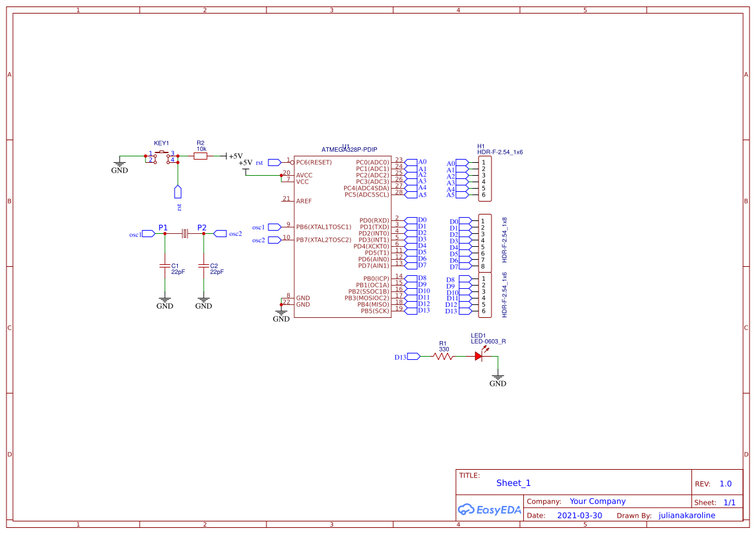Click the H1 HDR-F-2.54_1x6 header connector
This screenshot has height=535, width=756.
pos(484,178)
